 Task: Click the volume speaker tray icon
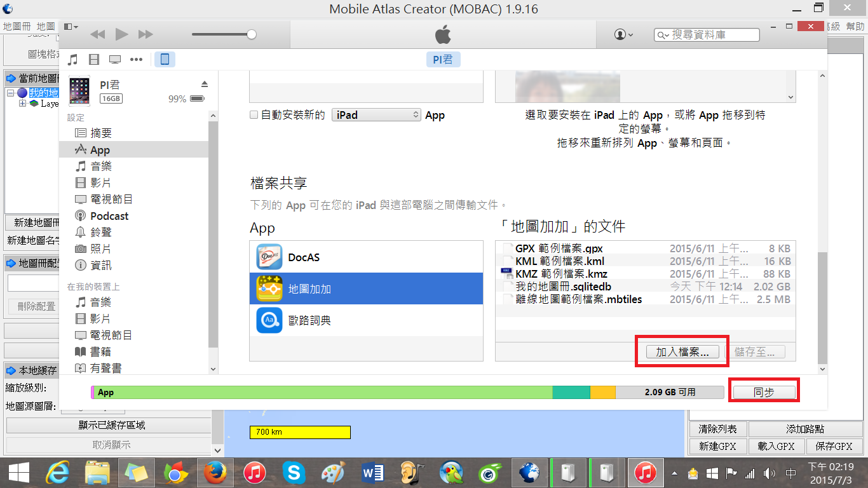770,473
